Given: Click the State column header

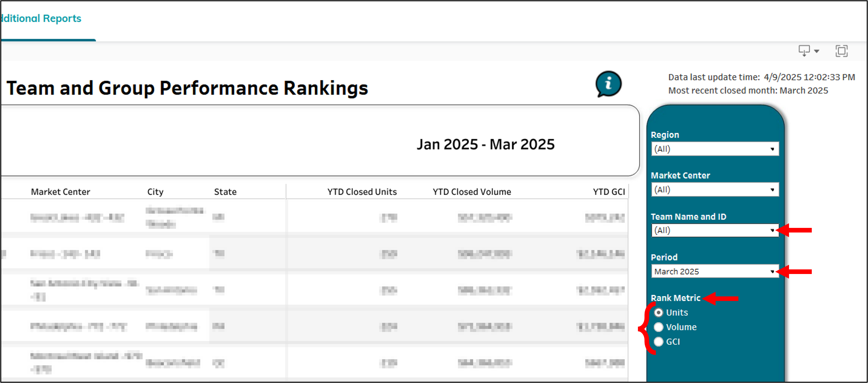Looking at the screenshot, I should click(x=225, y=192).
